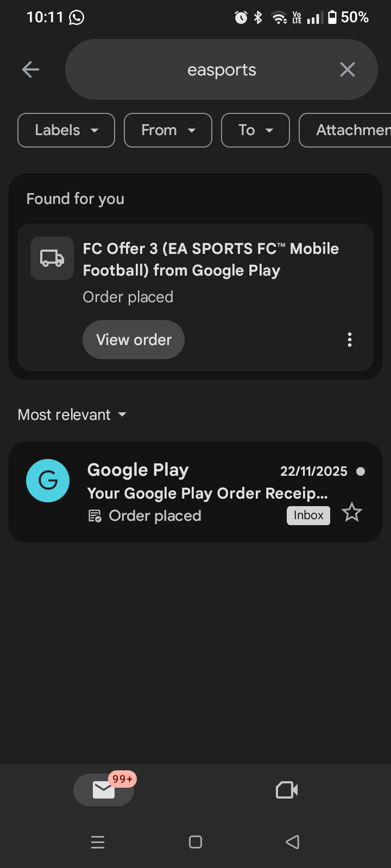This screenshot has width=391, height=868.
Task: Tap the back arrow in search bar
Action: pos(30,69)
